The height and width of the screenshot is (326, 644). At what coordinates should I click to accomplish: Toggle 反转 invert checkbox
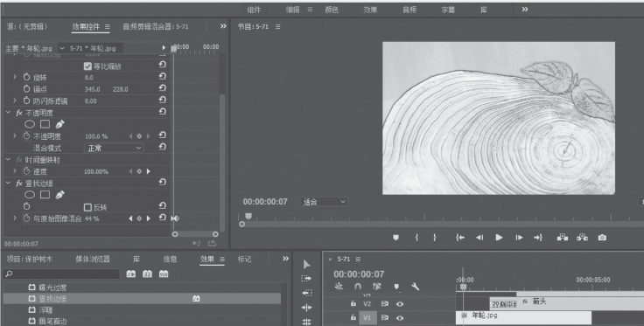pyautogui.click(x=87, y=207)
